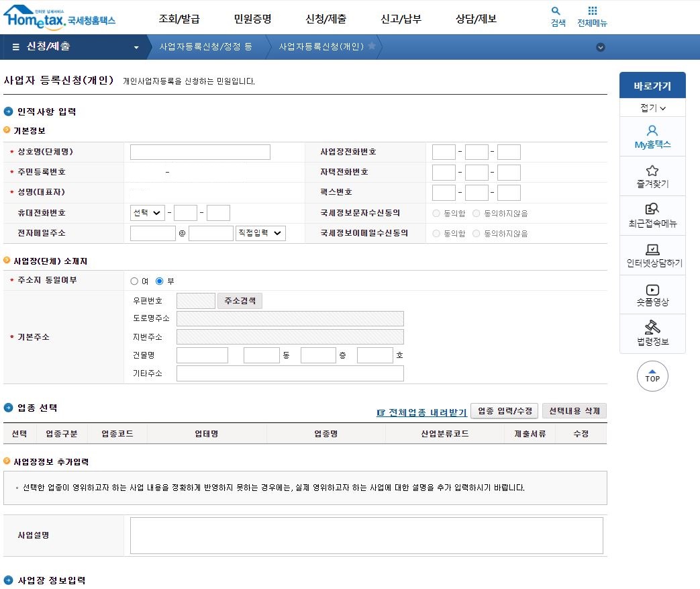Go to 사업자등록신청/정정 등 breadcrumb
Viewport: 700px width, 589px height.
point(206,46)
